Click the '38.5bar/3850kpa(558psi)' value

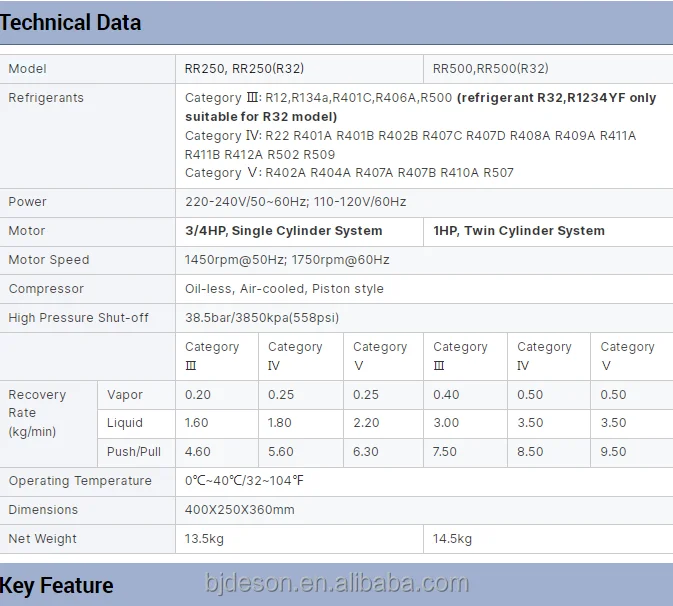coord(262,318)
